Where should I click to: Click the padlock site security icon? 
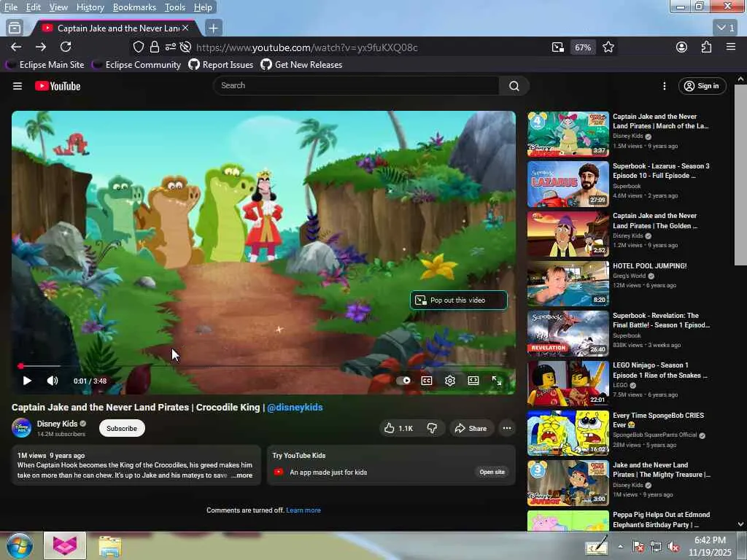coord(155,47)
